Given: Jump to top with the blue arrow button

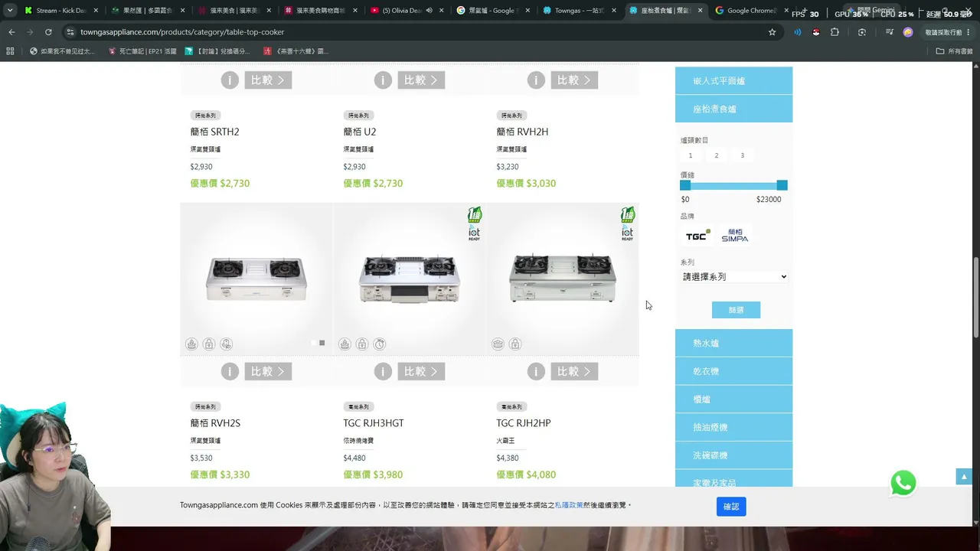Looking at the screenshot, I should click(x=964, y=477).
